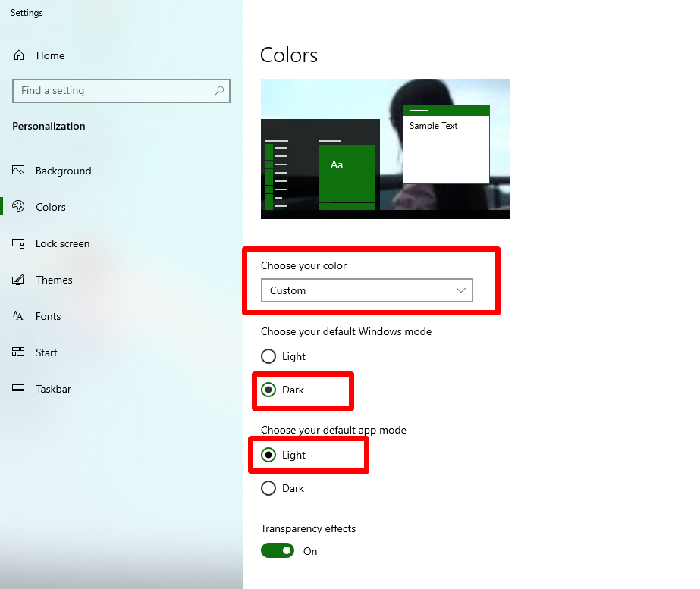Click the Start tiles icon
The height and width of the screenshot is (589, 700).
pyautogui.click(x=18, y=352)
